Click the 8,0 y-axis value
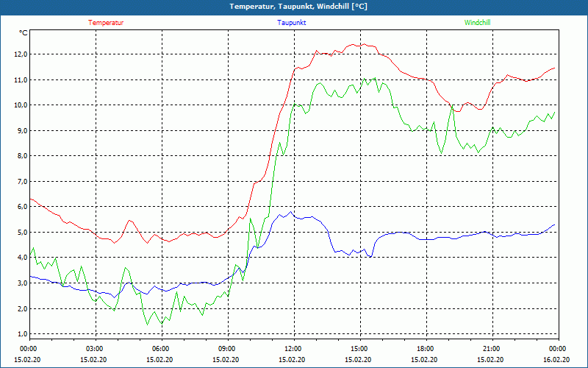The width and height of the screenshot is (588, 368). (x=22, y=156)
